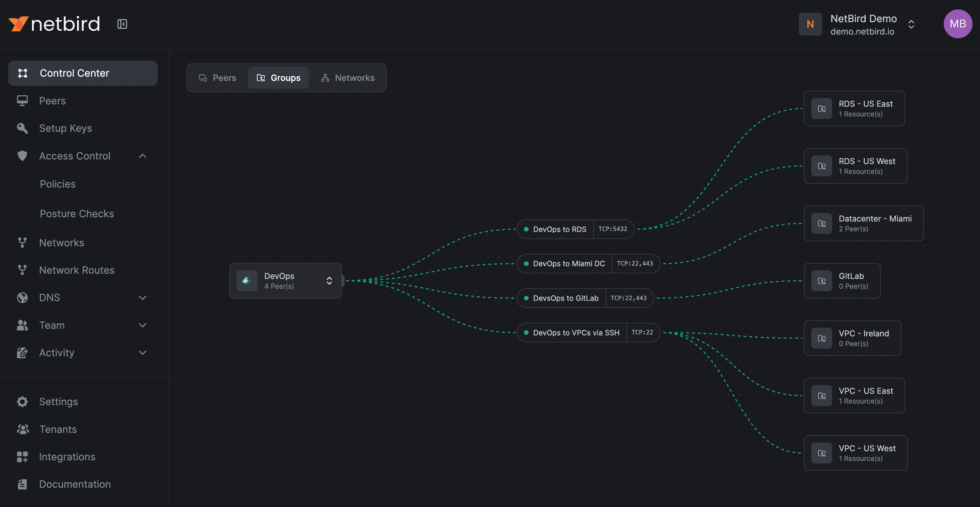Open the DevOps group selector dropdown
Screen dimensions: 980x507
point(329,281)
